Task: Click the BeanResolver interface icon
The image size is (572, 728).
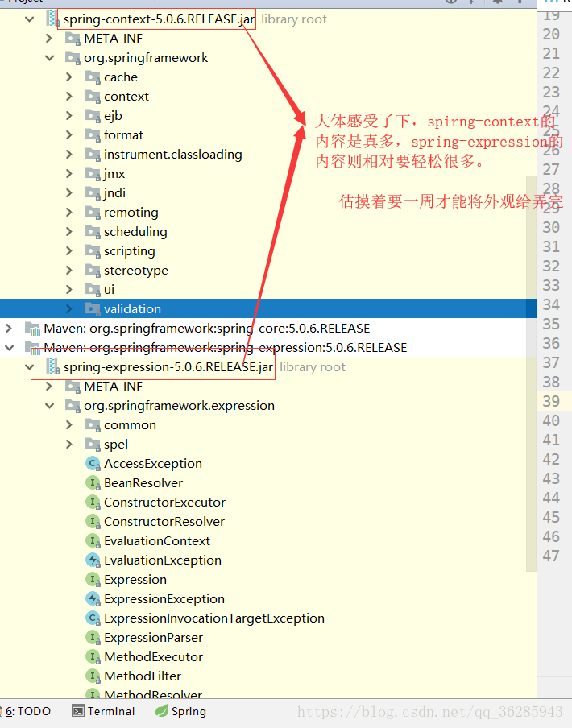Action: [x=93, y=483]
